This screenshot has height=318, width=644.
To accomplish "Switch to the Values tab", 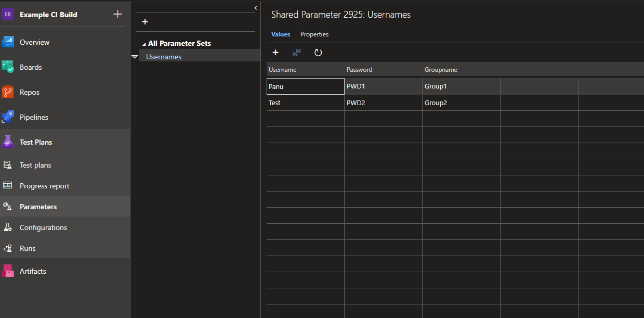I will pos(281,34).
